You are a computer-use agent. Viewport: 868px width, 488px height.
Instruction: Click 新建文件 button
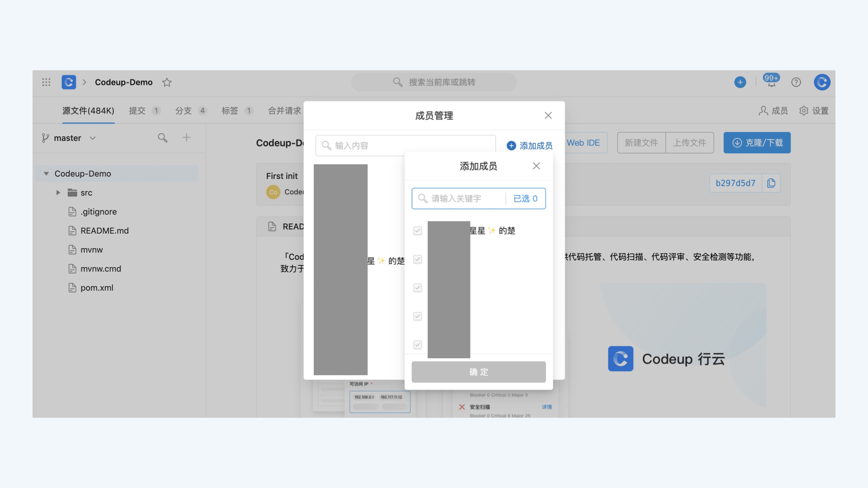pos(642,143)
